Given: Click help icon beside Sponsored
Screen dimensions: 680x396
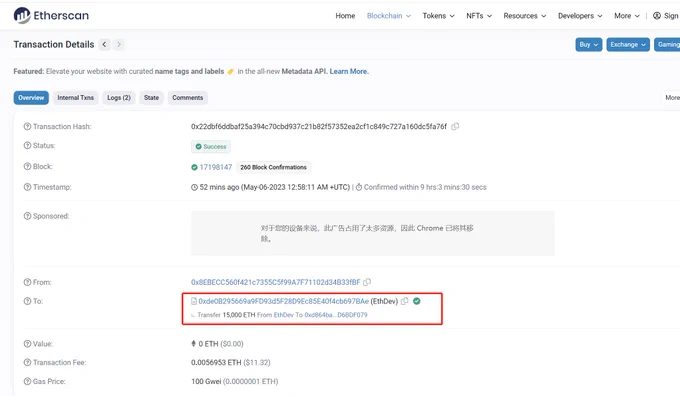Looking at the screenshot, I should click(x=27, y=216).
